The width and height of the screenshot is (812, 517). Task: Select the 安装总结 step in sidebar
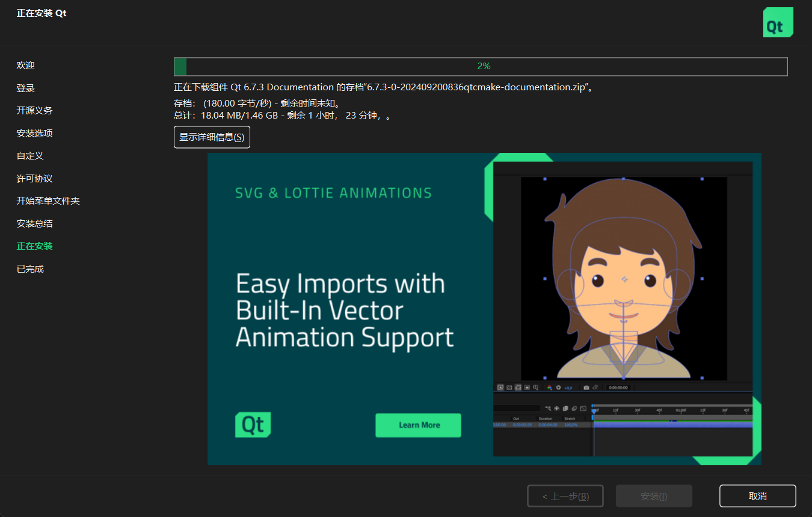34,224
